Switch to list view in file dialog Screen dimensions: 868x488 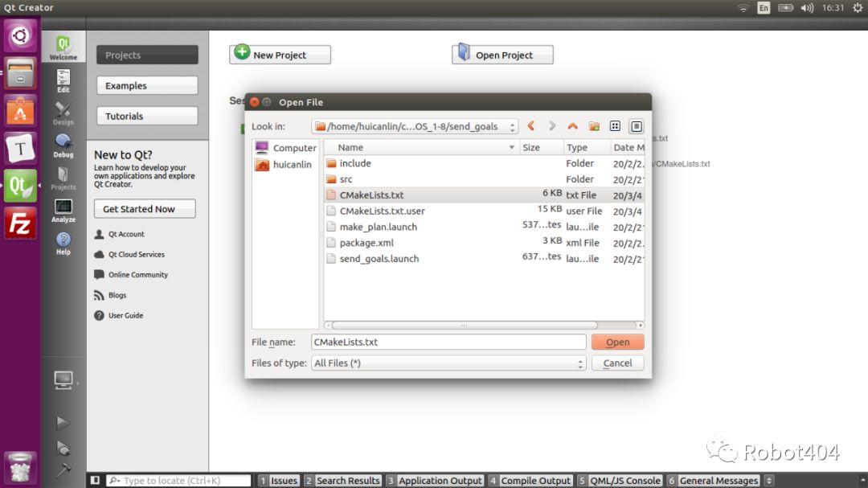coord(615,126)
